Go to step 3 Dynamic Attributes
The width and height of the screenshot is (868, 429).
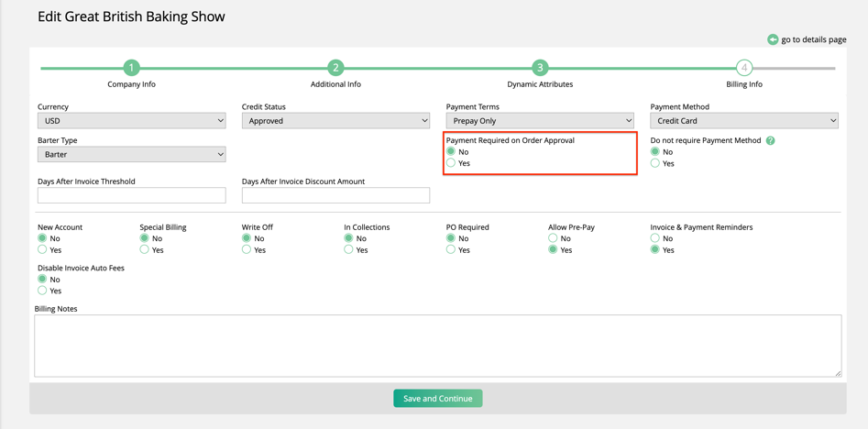[x=540, y=68]
